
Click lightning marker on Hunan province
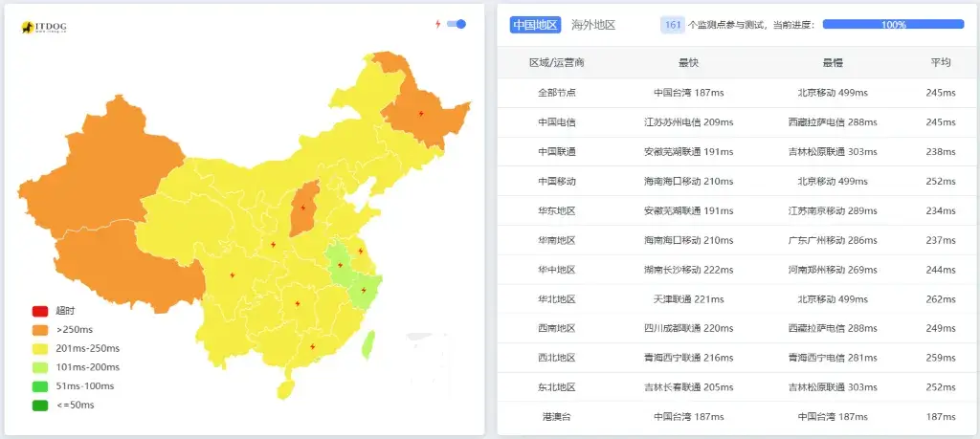298,303
